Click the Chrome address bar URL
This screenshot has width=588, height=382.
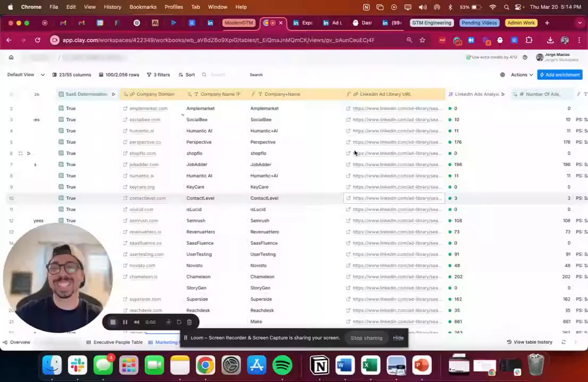(x=219, y=40)
